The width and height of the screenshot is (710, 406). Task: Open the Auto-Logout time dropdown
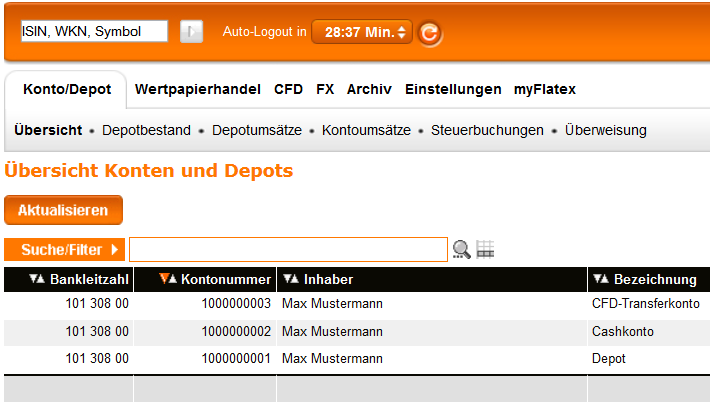point(361,32)
